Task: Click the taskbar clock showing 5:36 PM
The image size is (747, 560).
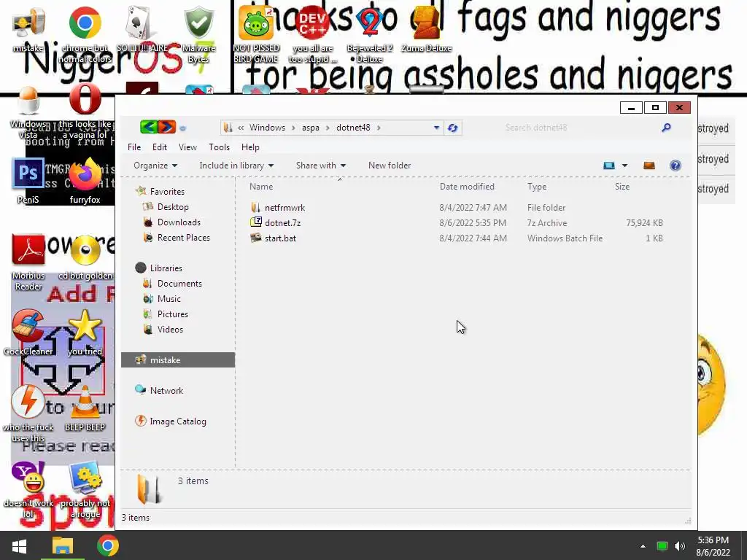Action: coord(713,546)
